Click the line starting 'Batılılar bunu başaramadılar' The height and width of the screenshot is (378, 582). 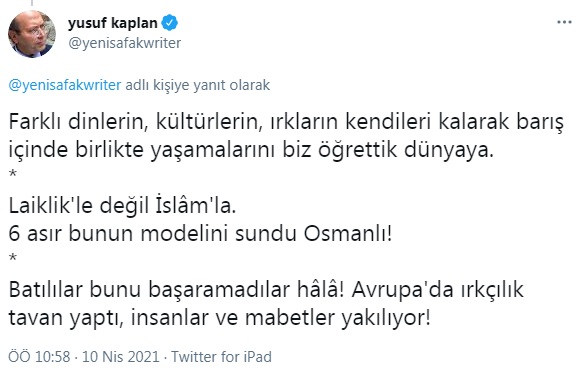point(266,290)
